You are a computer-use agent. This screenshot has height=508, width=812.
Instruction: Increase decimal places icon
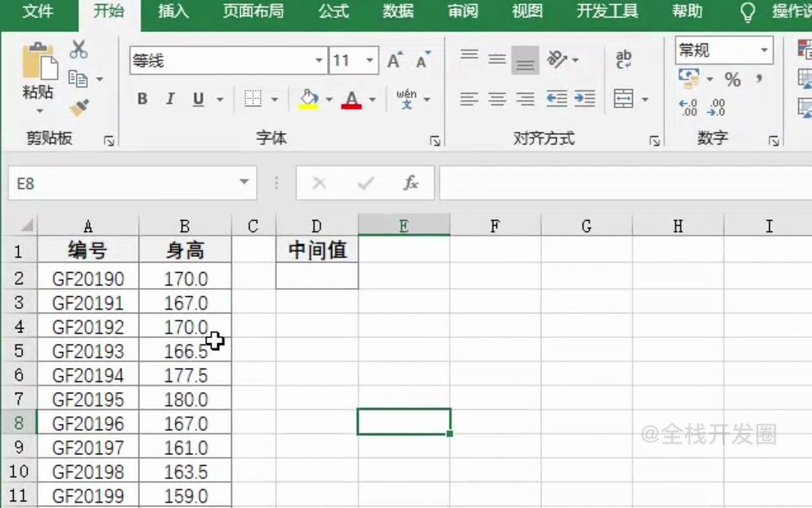tap(688, 107)
